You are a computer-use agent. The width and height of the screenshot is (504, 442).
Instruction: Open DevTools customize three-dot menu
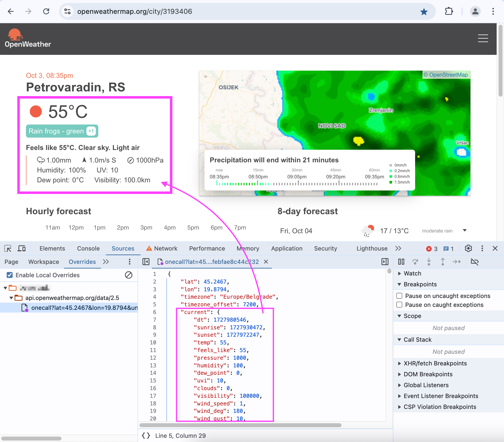coord(482,248)
